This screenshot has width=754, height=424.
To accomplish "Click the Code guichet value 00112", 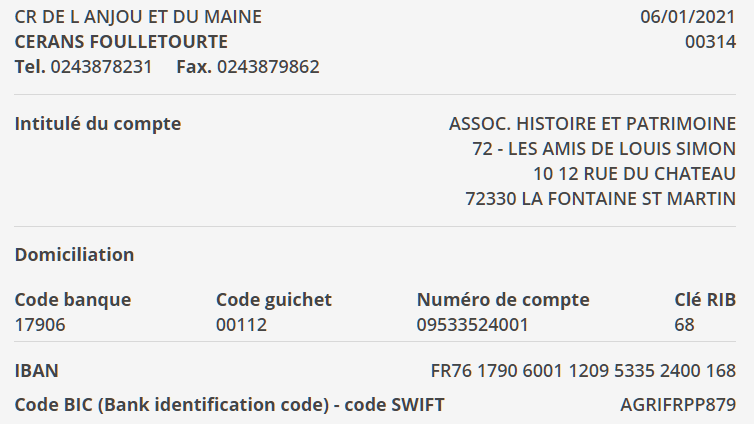I will coord(241,325).
